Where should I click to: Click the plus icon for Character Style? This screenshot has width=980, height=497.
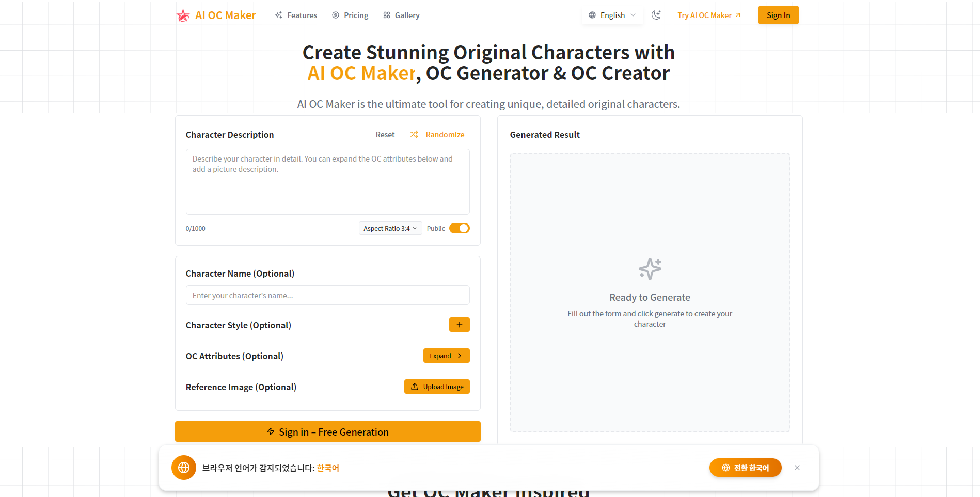click(x=459, y=325)
